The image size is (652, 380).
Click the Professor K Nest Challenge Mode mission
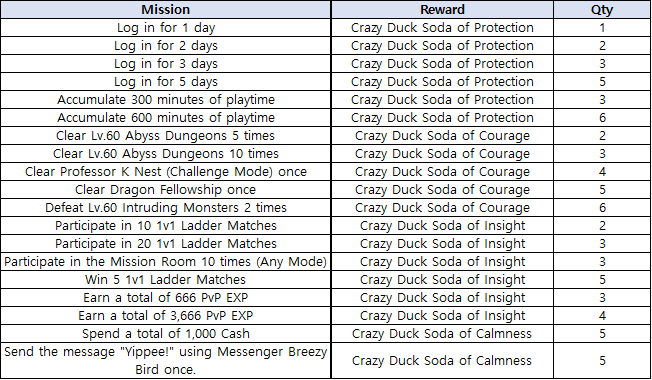tap(165, 172)
